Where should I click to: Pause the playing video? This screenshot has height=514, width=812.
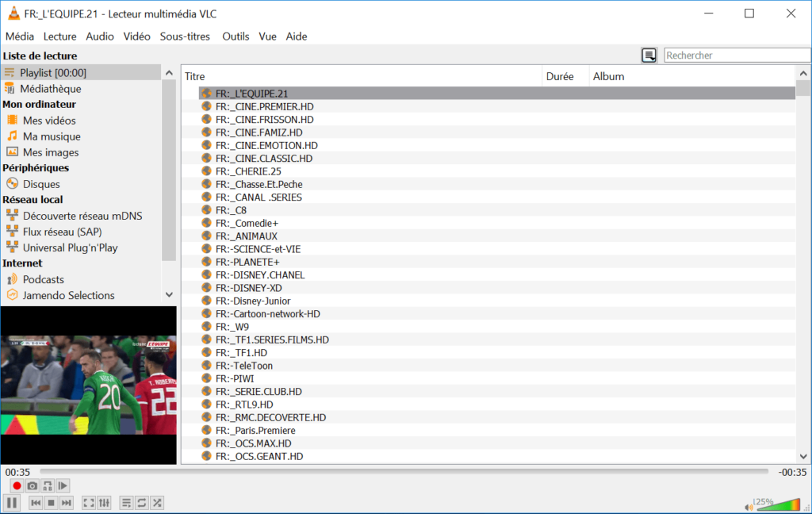(12, 503)
